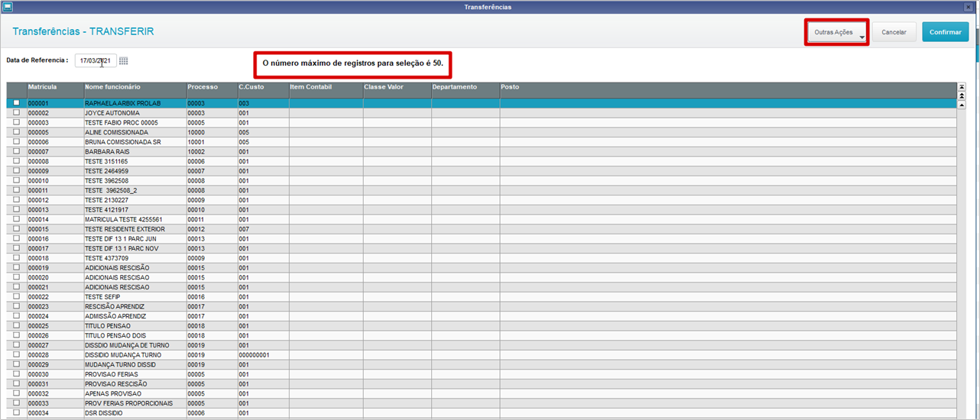Viewport: 980px width, 420px height.
Task: Close the Transferências window
Action: tap(969, 7)
